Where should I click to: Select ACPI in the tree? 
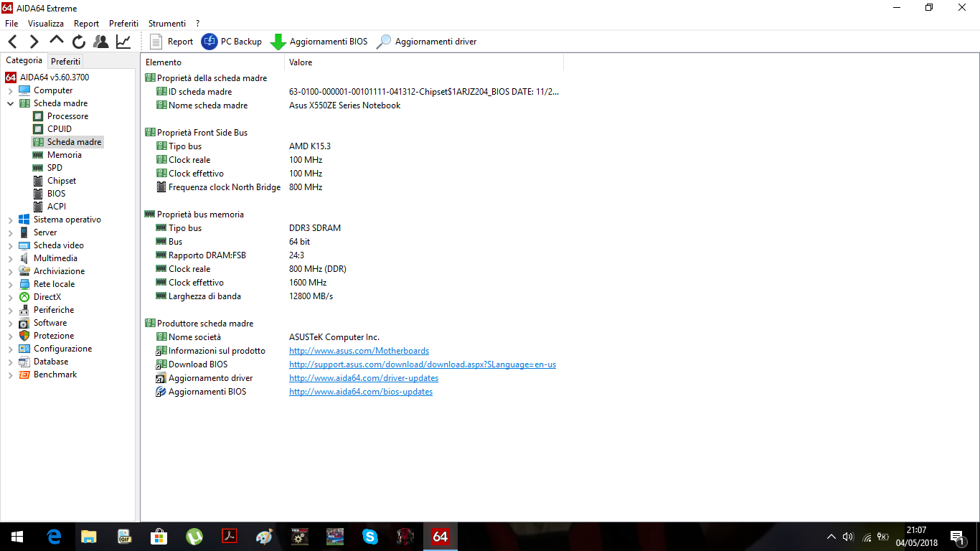click(x=57, y=207)
